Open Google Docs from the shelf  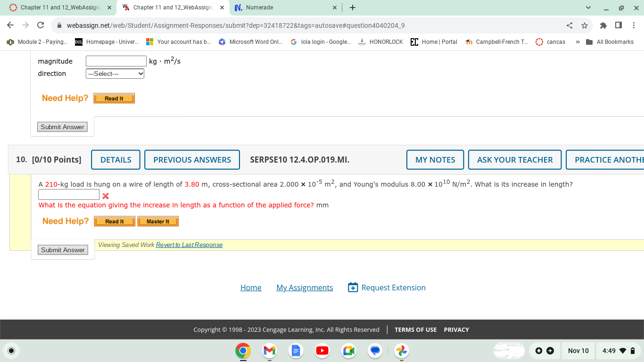(296, 351)
